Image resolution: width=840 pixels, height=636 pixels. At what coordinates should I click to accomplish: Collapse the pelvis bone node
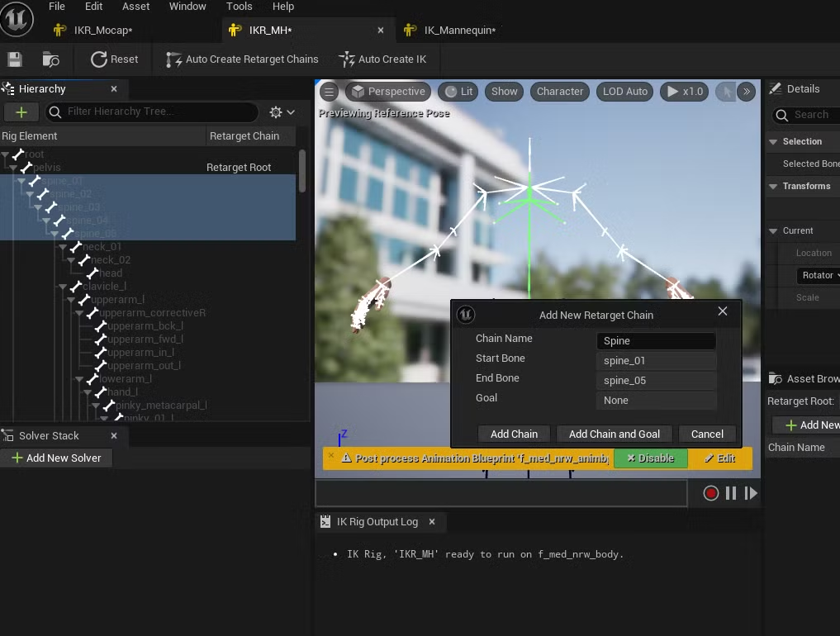(13, 168)
